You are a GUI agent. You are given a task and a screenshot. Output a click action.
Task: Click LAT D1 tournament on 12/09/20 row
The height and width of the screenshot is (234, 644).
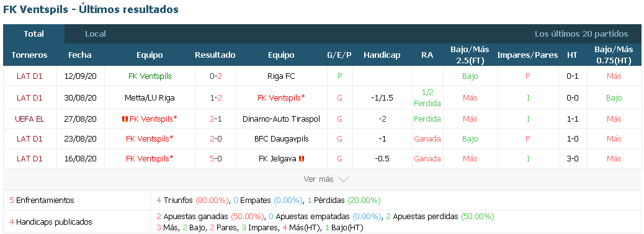(30, 76)
